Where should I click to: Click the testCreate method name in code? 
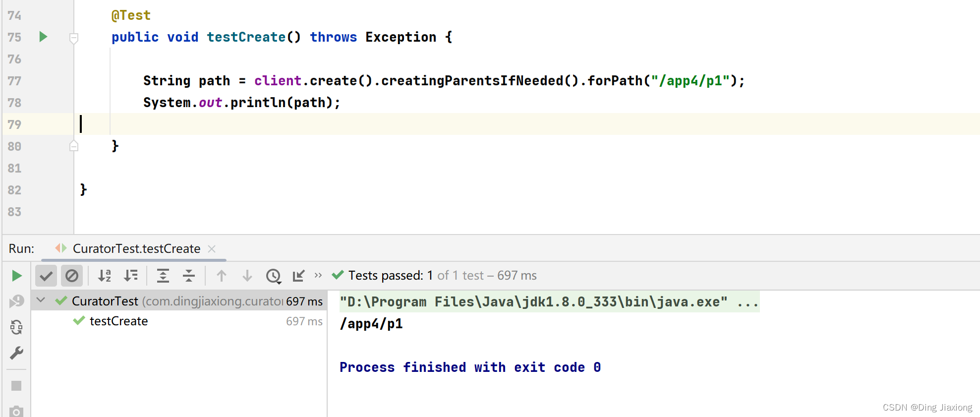click(x=246, y=37)
